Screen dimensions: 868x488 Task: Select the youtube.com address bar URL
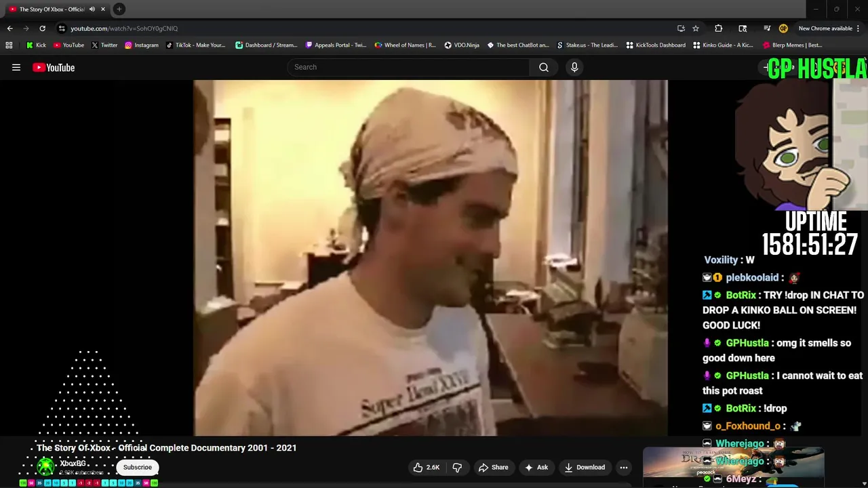click(124, 28)
